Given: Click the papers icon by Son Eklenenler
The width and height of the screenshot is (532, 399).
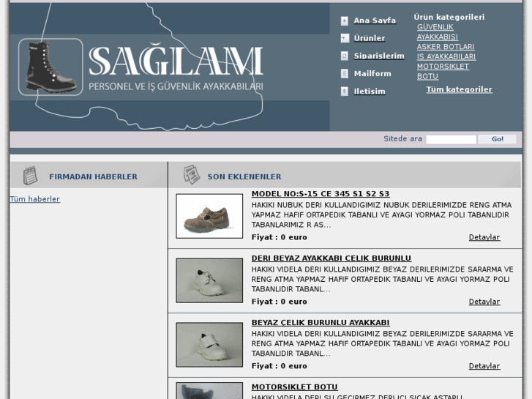Looking at the screenshot, I should (x=192, y=175).
